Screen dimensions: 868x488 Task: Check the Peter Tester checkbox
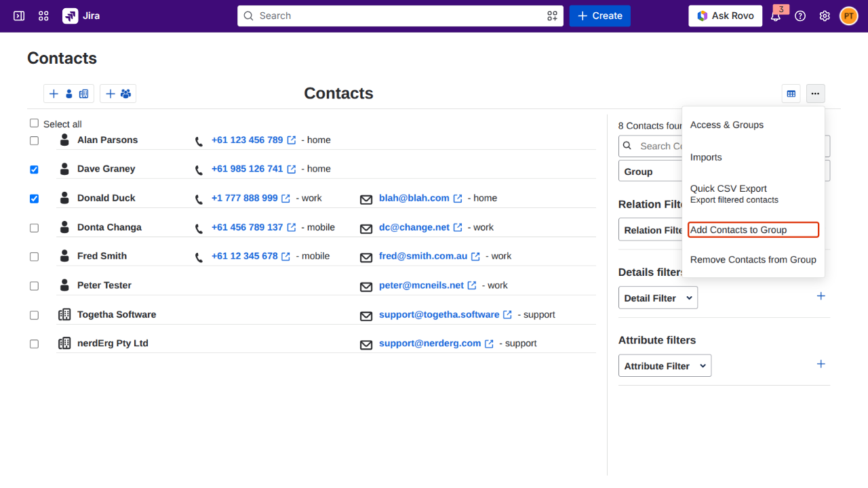34,286
